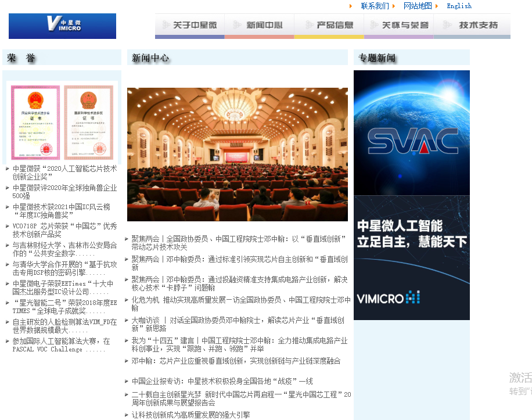
Task: Open the 关于中星微 navigation tab
Action: coord(190,26)
